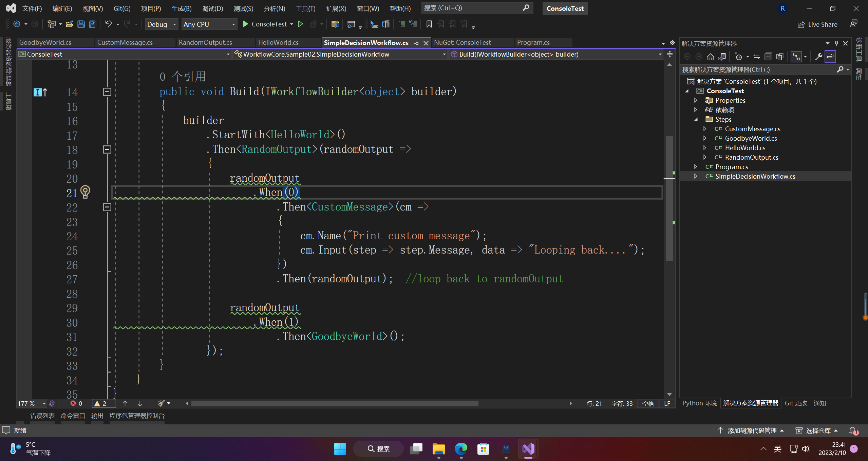Collapse the Steps folder node
This screenshot has height=461, width=868.
point(696,119)
